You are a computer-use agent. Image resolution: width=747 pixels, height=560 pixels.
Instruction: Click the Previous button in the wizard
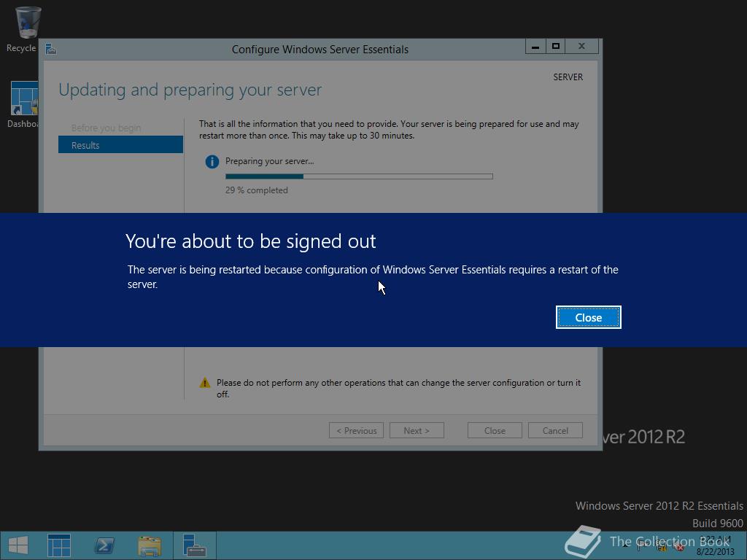pos(356,430)
